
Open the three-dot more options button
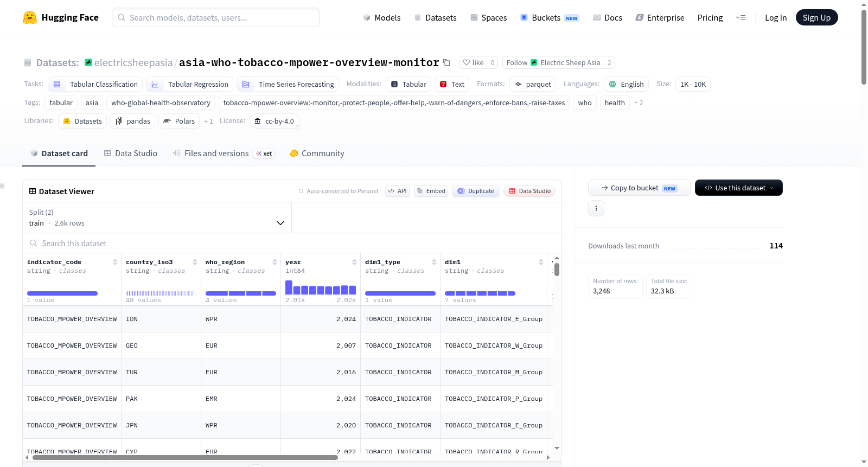coord(596,208)
